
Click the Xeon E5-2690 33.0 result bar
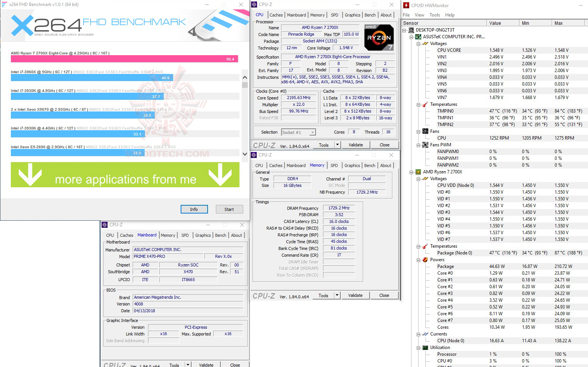pyautogui.click(x=78, y=153)
